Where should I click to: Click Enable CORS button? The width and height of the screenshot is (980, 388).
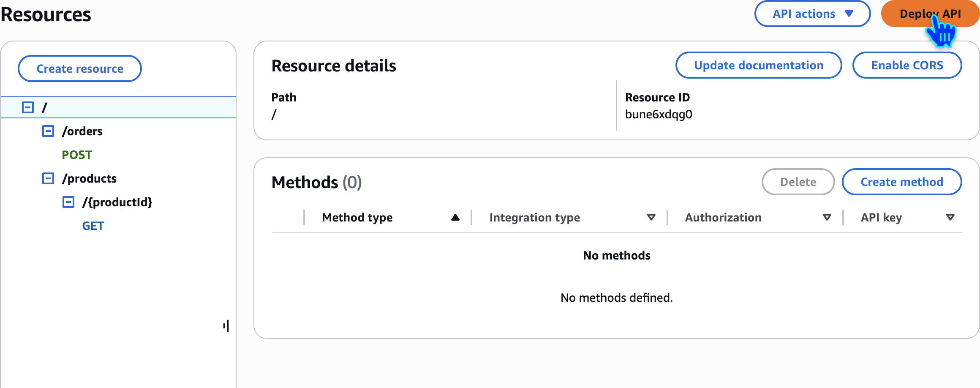907,65
